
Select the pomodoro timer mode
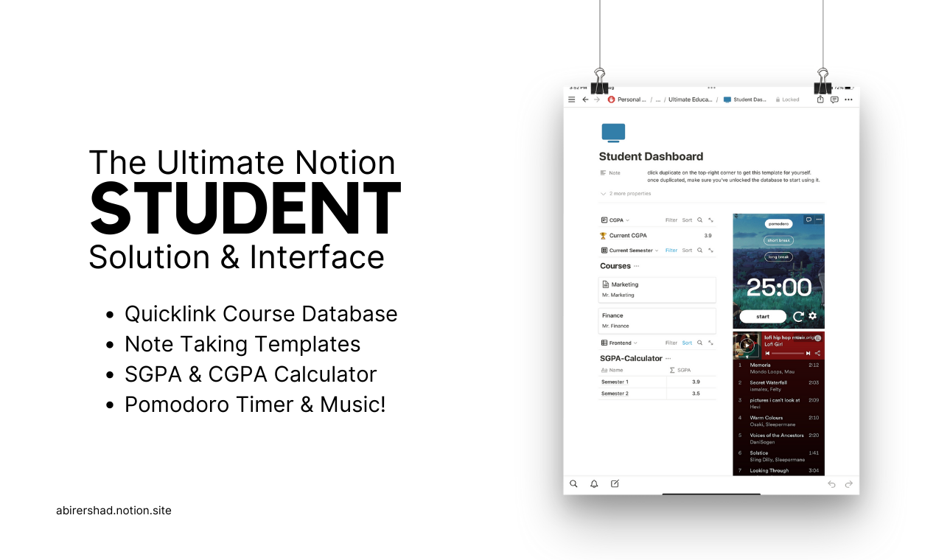[778, 223]
